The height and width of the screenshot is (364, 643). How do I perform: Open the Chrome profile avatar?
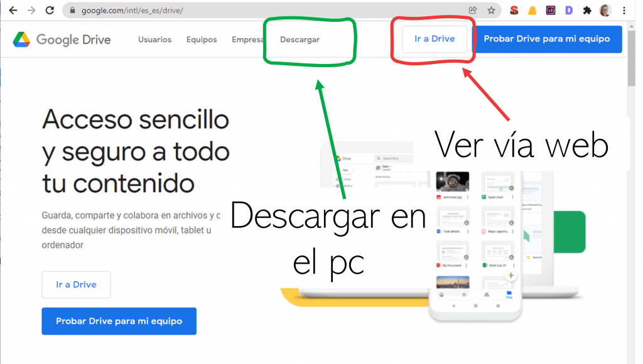coord(605,10)
